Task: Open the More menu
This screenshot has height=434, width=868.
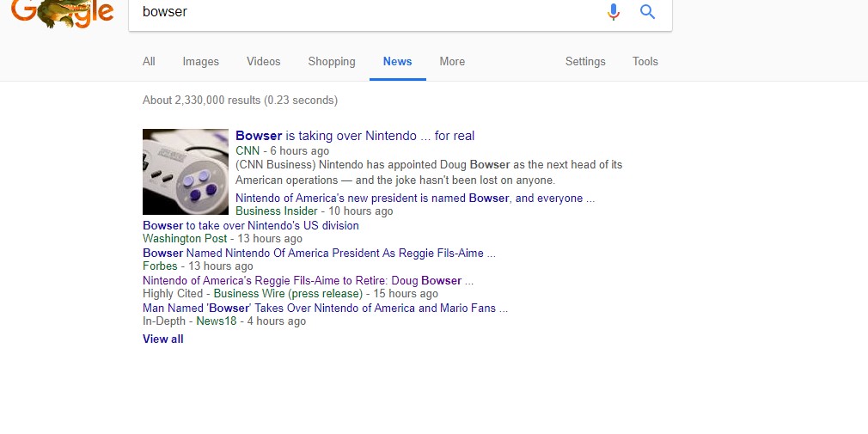Action: pos(452,61)
